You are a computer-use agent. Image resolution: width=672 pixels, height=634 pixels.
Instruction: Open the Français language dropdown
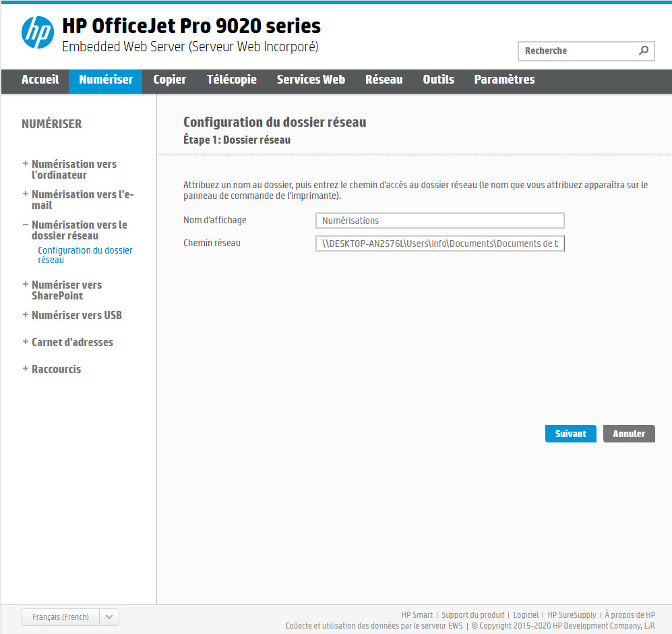tap(70, 617)
